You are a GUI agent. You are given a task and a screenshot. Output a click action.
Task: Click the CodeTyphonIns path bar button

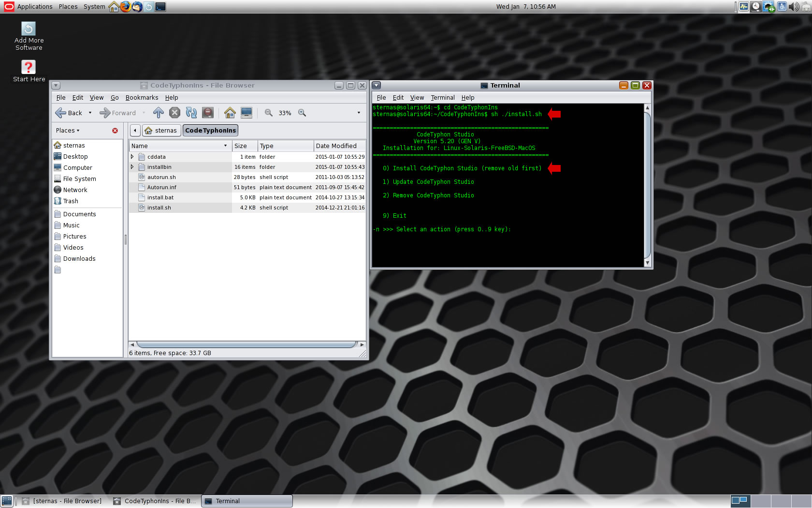click(x=210, y=131)
